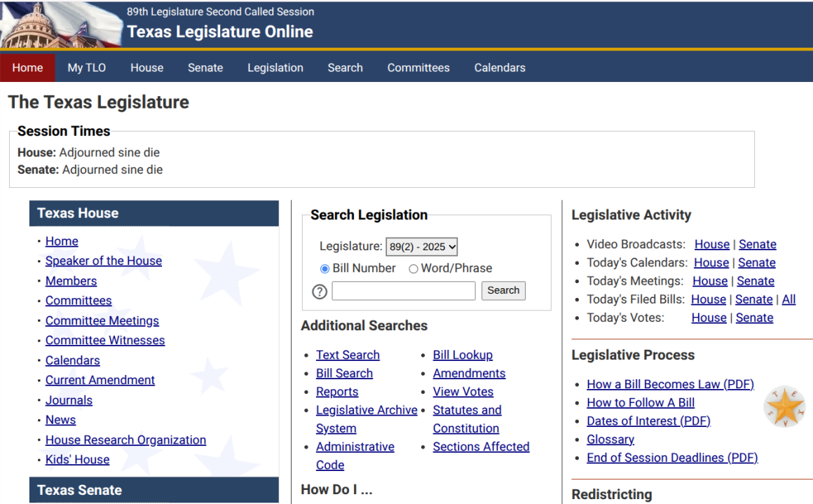Open Today's Filed Bills Senate link
Screen dimensions: 813x504
pos(754,300)
